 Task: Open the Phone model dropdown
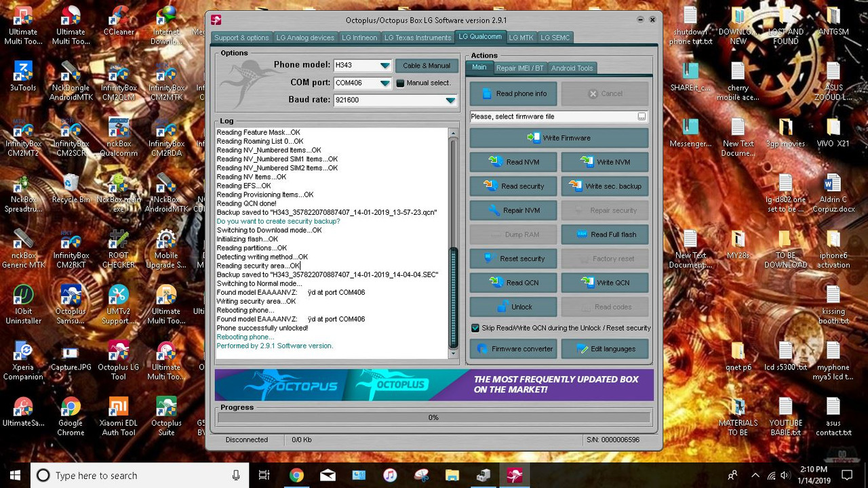click(384, 66)
